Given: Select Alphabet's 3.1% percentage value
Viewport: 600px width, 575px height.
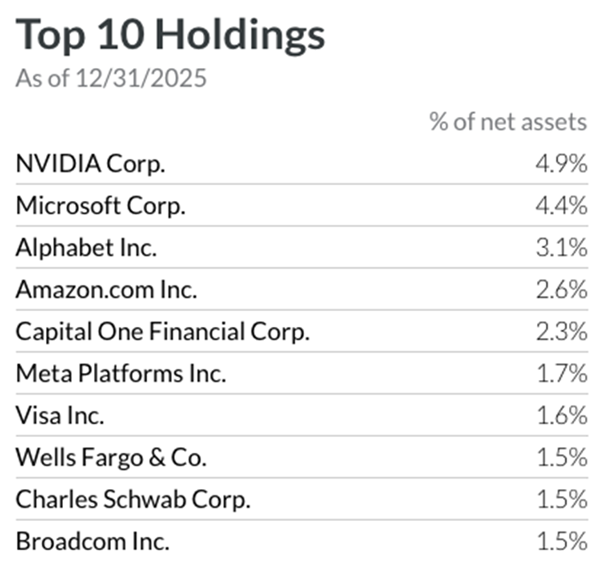Looking at the screenshot, I should click(x=559, y=249).
